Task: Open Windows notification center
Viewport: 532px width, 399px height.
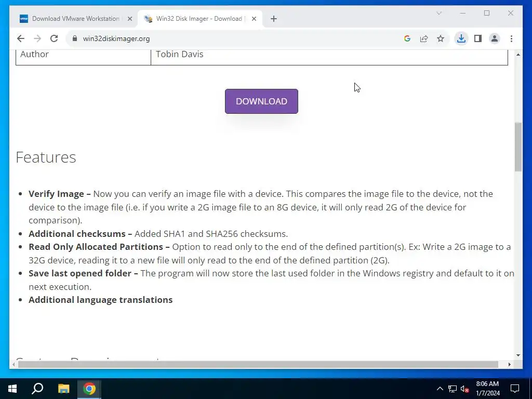Action: point(515,389)
